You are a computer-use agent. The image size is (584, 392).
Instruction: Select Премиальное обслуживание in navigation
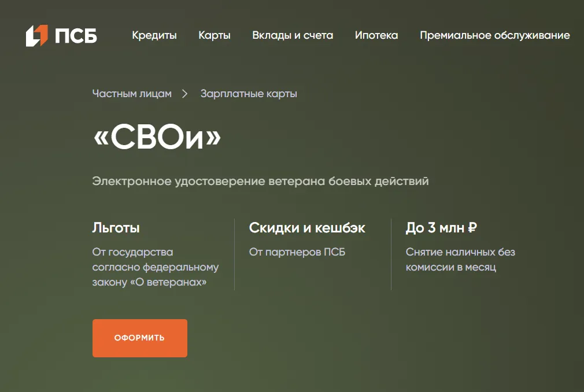494,35
